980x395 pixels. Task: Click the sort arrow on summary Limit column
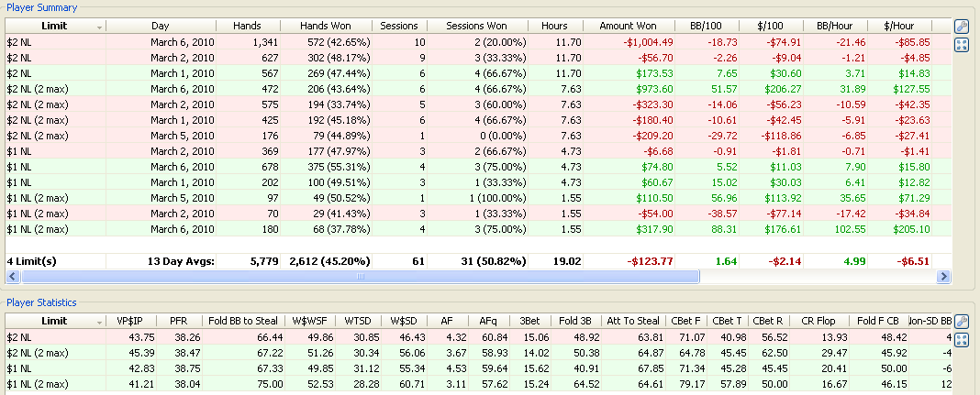coord(98,27)
